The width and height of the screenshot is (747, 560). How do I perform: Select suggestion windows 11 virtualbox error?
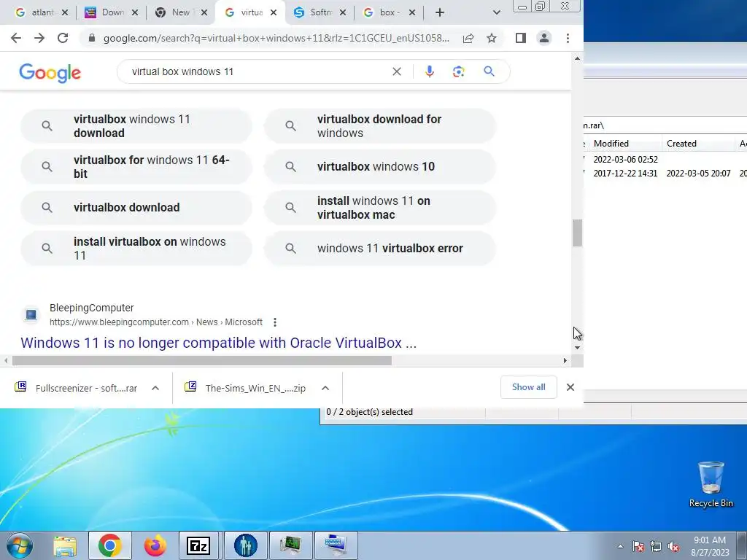[x=379, y=248]
